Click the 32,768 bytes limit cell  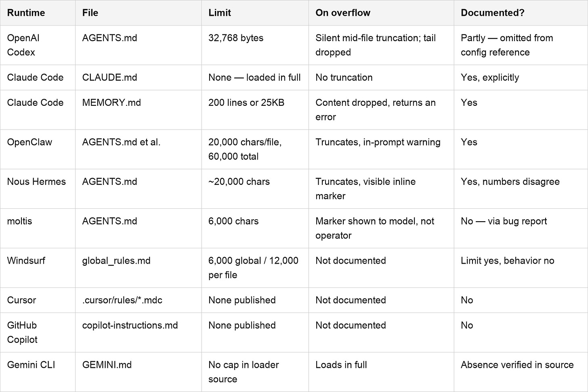pyautogui.click(x=255, y=45)
